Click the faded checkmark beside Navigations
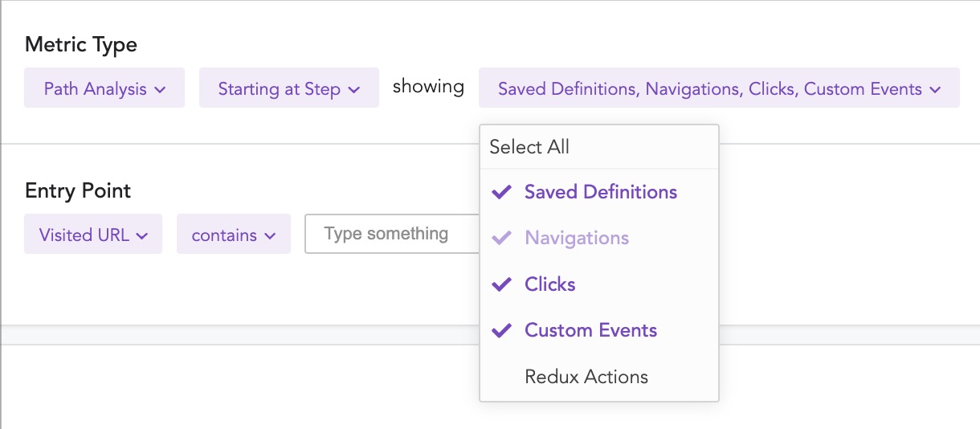The width and height of the screenshot is (980, 429). [x=502, y=238]
